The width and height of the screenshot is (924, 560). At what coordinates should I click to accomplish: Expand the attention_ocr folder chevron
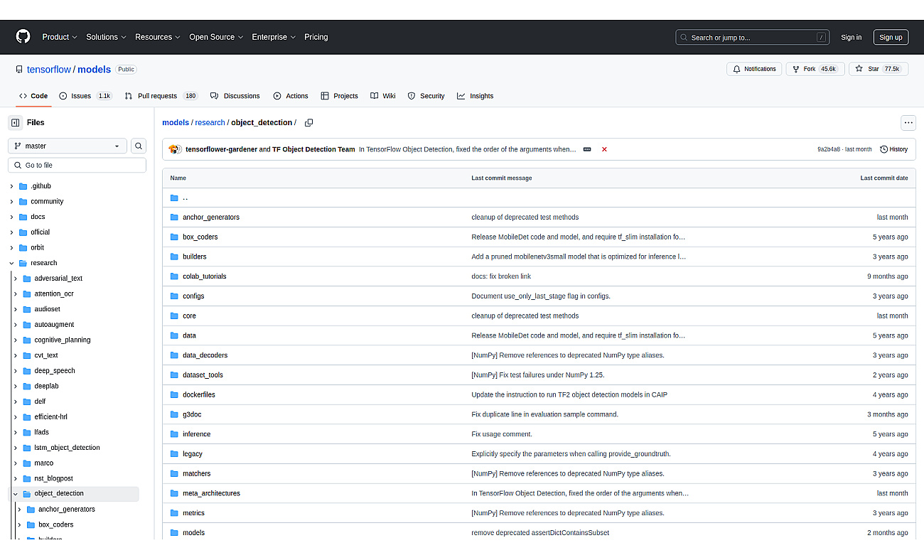click(x=16, y=294)
